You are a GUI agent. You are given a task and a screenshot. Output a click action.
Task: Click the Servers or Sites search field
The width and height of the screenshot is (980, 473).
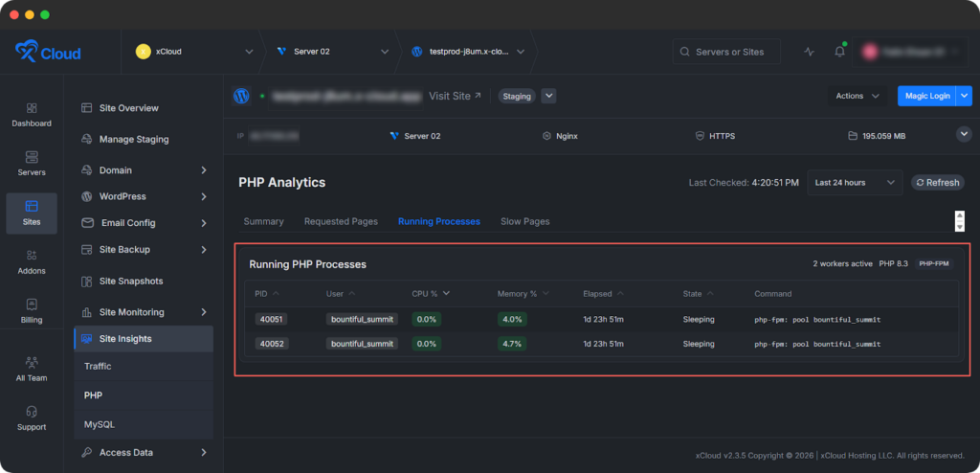tap(725, 52)
